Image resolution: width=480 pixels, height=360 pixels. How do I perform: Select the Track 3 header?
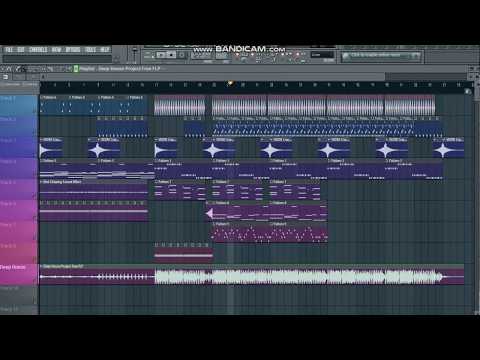[19, 147]
